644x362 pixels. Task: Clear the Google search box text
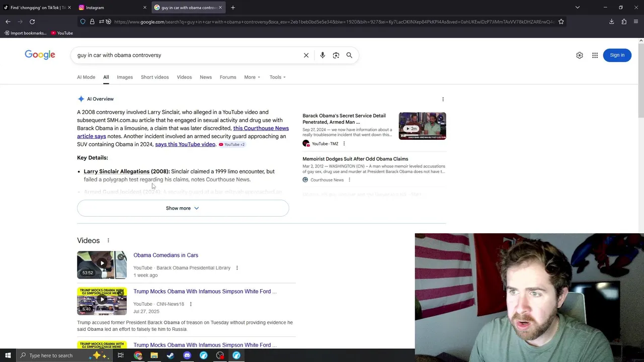[306, 55]
